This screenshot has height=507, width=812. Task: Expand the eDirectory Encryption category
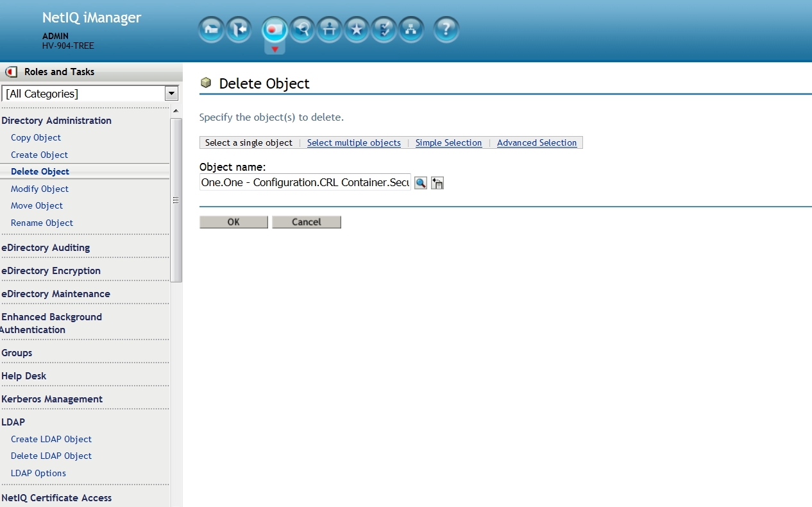[x=51, y=271]
